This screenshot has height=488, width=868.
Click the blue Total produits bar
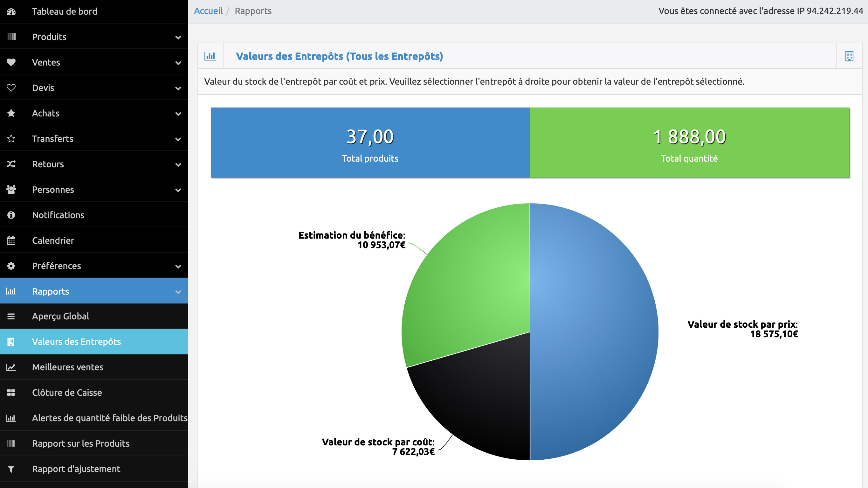click(370, 142)
